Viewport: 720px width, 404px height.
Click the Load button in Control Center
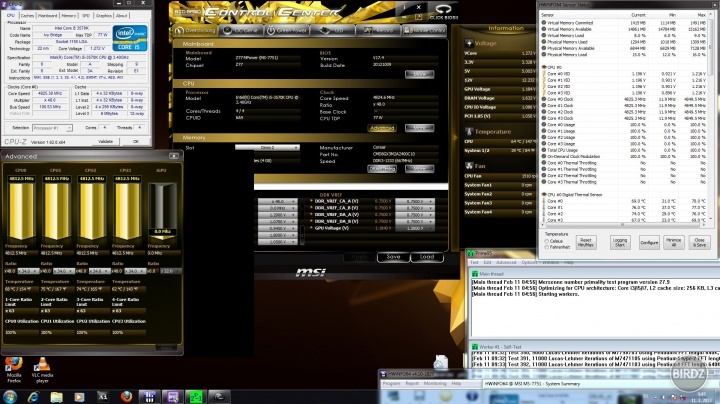[427, 257]
